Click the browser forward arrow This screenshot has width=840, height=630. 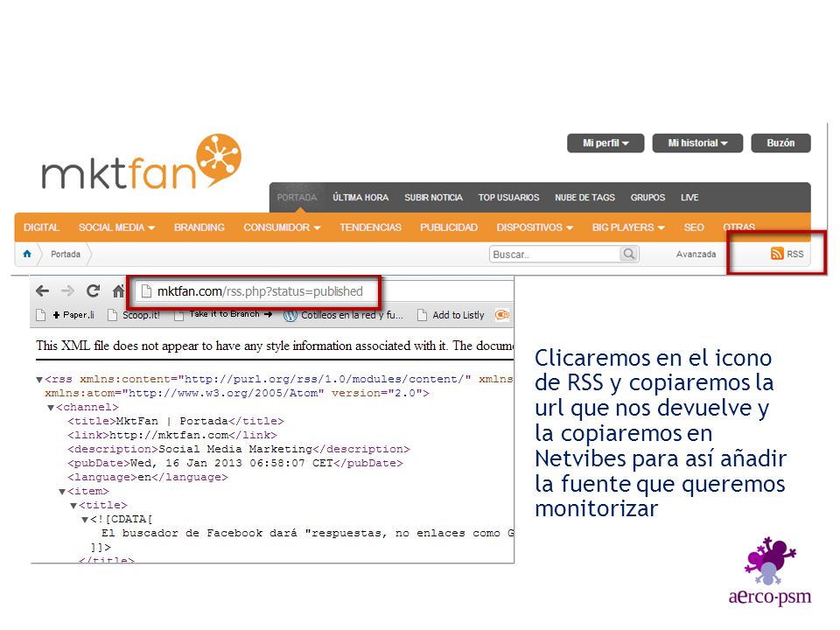(67, 290)
